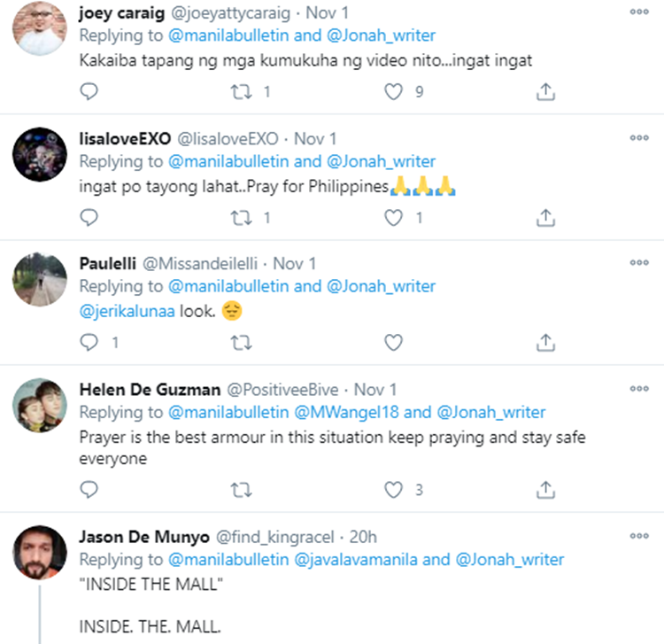Click Jason De Munyo's profile picture

[x=40, y=553]
